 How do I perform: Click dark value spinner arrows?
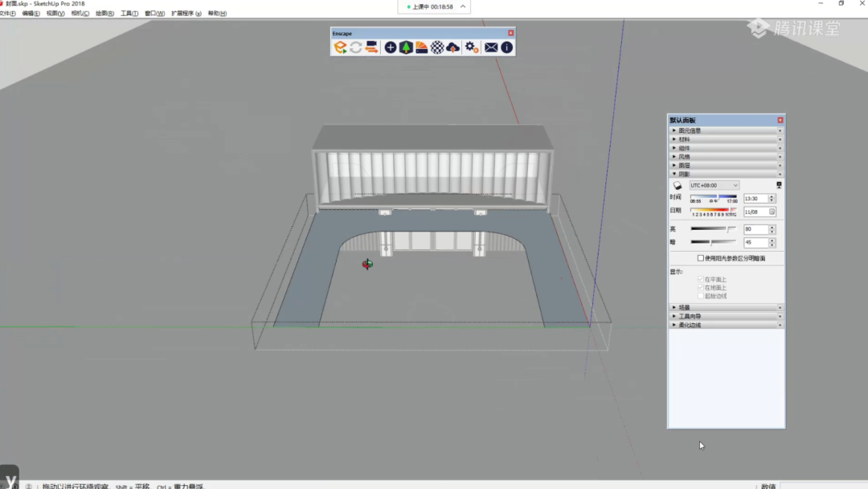(772, 242)
